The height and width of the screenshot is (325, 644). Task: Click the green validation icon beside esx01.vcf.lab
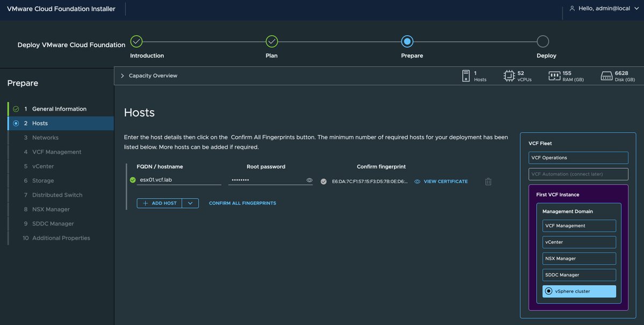[133, 180]
